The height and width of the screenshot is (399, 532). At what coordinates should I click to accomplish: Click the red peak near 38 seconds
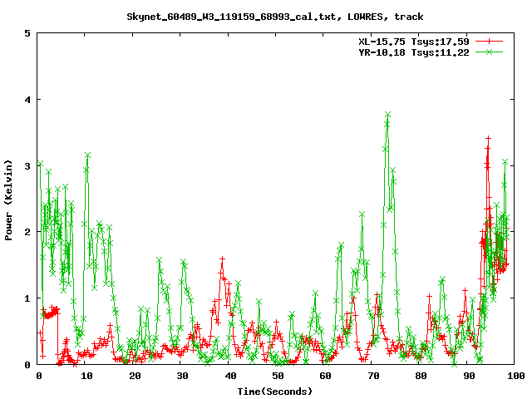click(222, 259)
